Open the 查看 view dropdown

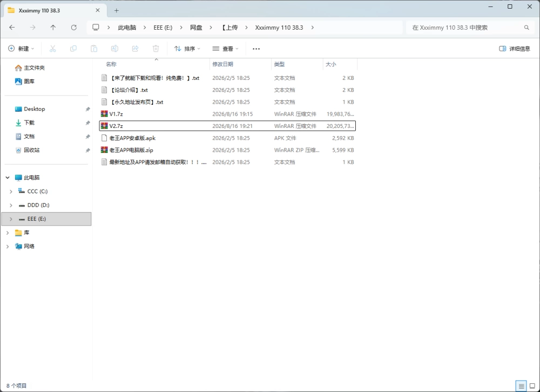click(x=225, y=49)
